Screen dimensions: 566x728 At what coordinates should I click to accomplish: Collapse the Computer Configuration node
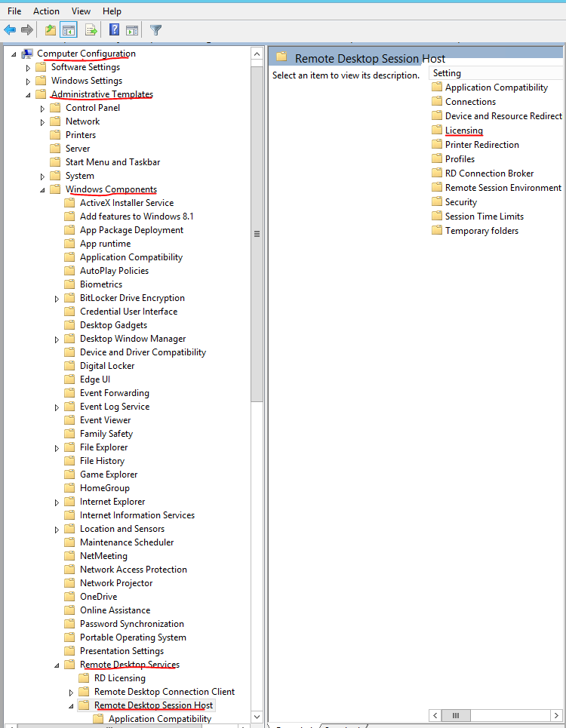[14, 54]
